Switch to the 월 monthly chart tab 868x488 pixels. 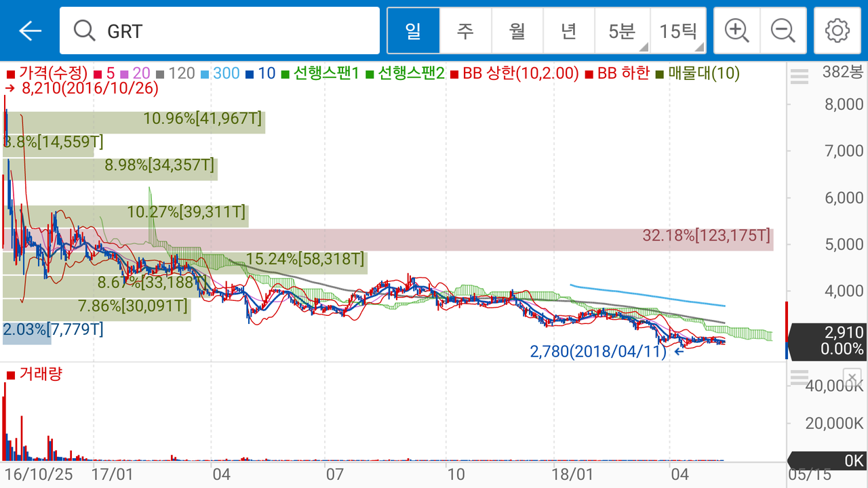coord(517,30)
